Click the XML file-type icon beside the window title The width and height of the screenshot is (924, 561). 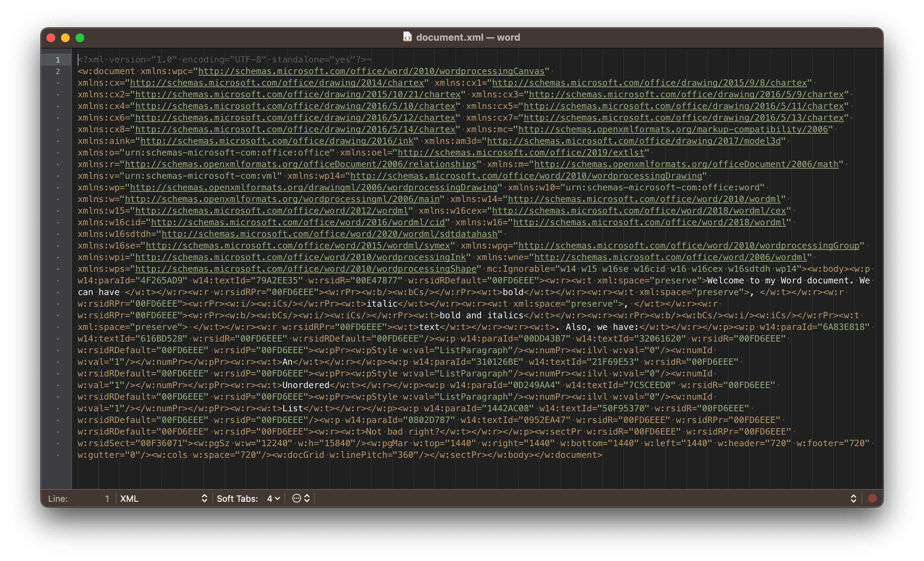[408, 37]
